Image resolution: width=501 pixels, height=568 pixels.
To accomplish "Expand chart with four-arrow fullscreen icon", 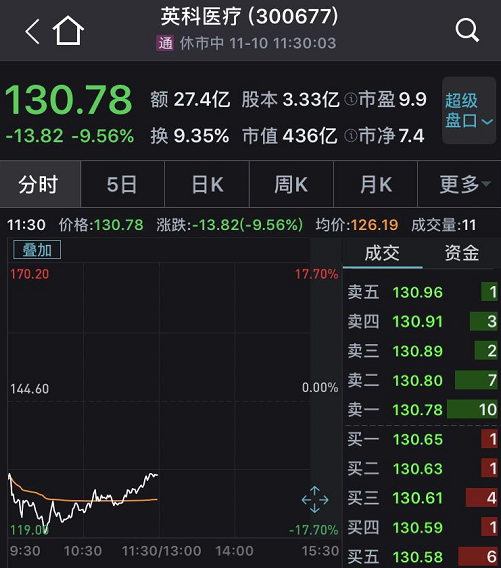I will pos(315,500).
